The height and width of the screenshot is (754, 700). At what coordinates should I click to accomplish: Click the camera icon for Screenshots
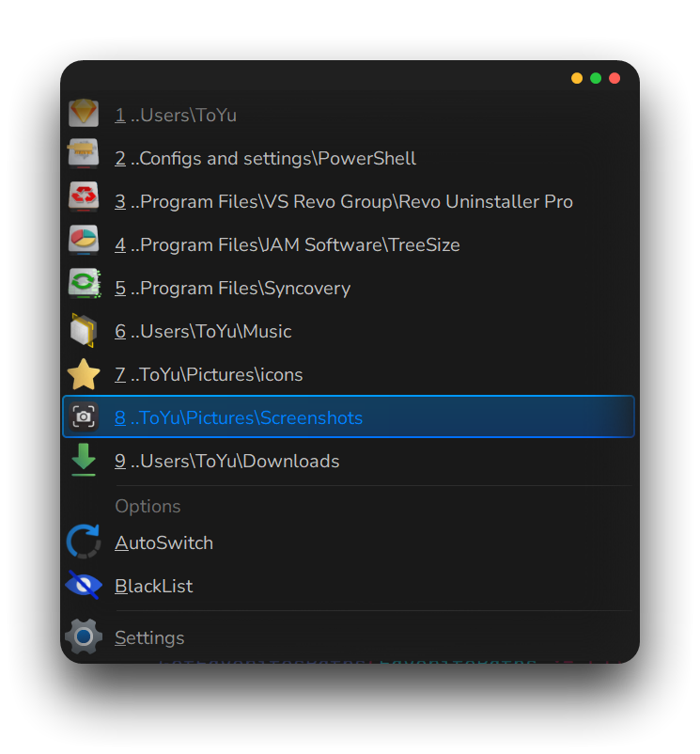pos(84,416)
